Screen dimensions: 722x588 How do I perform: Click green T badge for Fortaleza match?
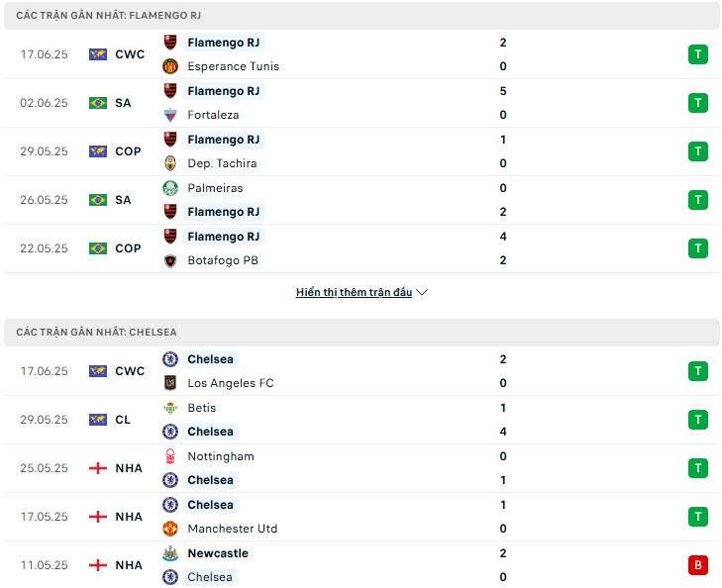coord(698,103)
